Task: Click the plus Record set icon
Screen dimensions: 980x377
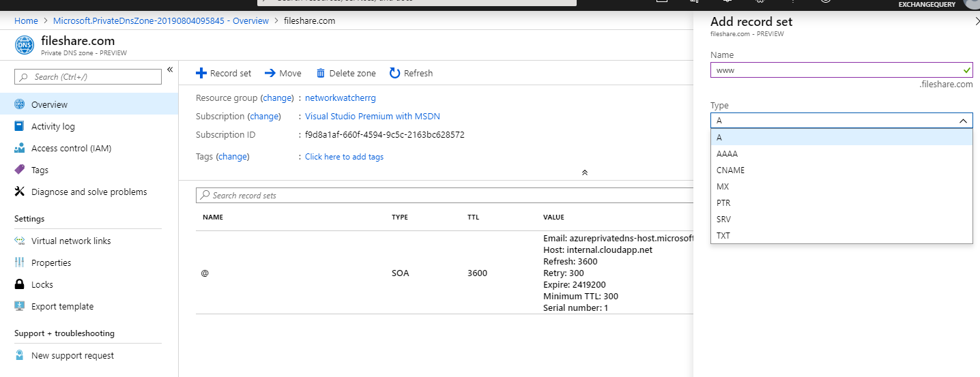Action: tap(201, 73)
